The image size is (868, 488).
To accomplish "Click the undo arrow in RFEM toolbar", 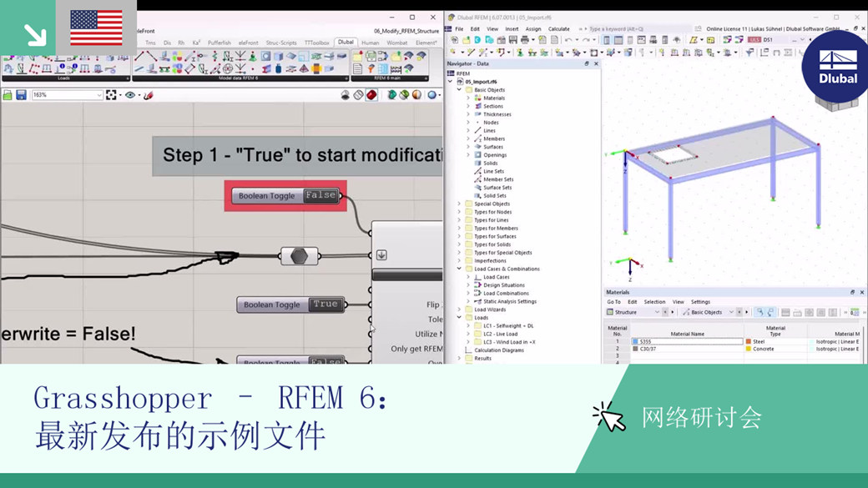I will [568, 40].
